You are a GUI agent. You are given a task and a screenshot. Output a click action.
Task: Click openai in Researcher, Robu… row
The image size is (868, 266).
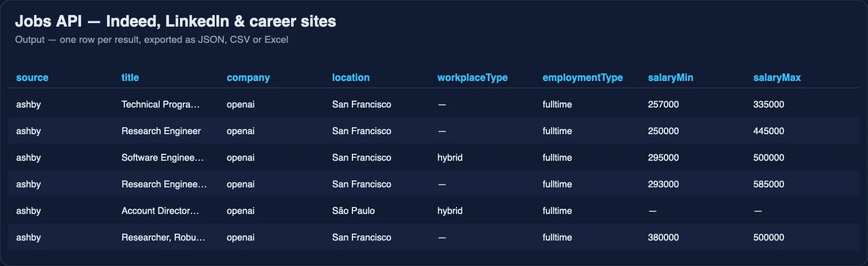(241, 238)
